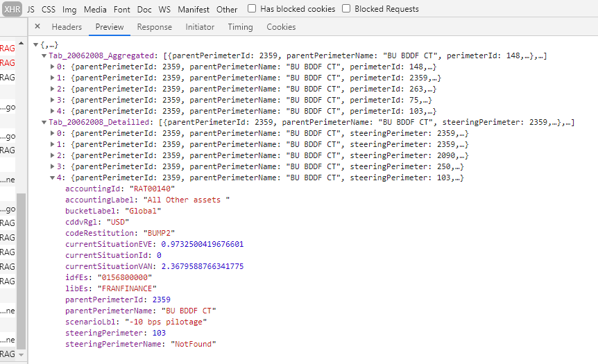598x364 pixels.
Task: Switch to the Timing tab
Action: [x=240, y=27]
